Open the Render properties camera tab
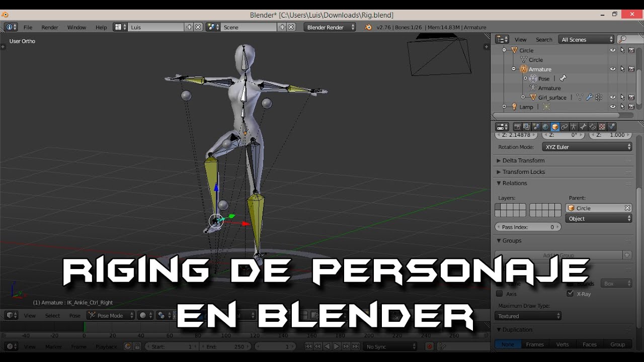This screenshot has height=362, width=644. pyautogui.click(x=517, y=127)
